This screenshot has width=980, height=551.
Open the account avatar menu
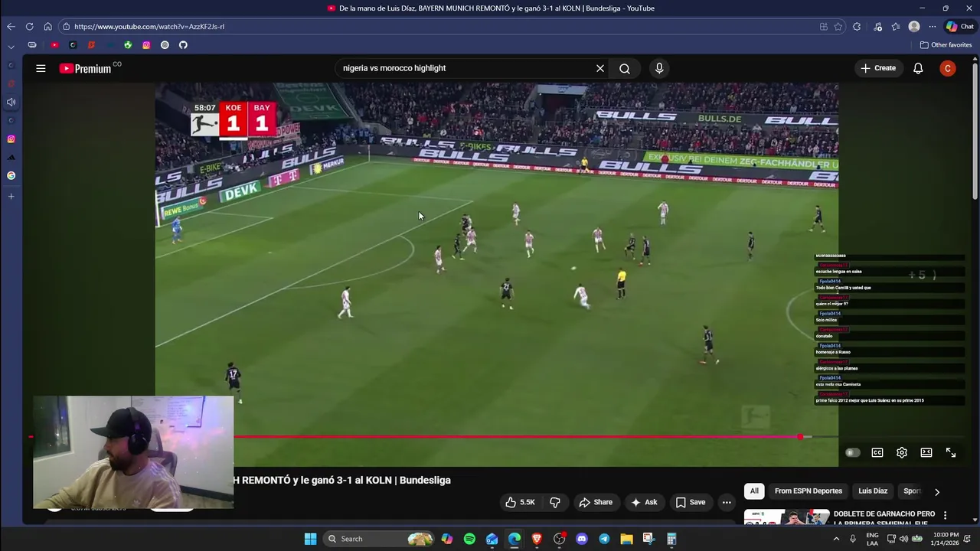(x=948, y=68)
